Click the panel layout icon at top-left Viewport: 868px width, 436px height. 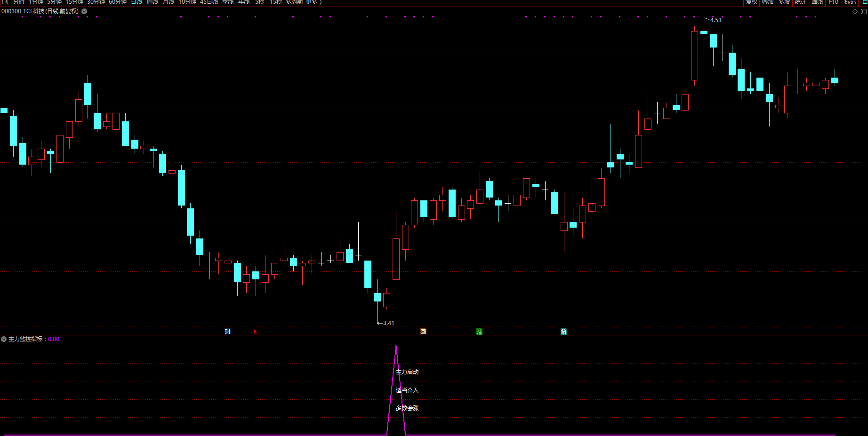tap(5, 2)
